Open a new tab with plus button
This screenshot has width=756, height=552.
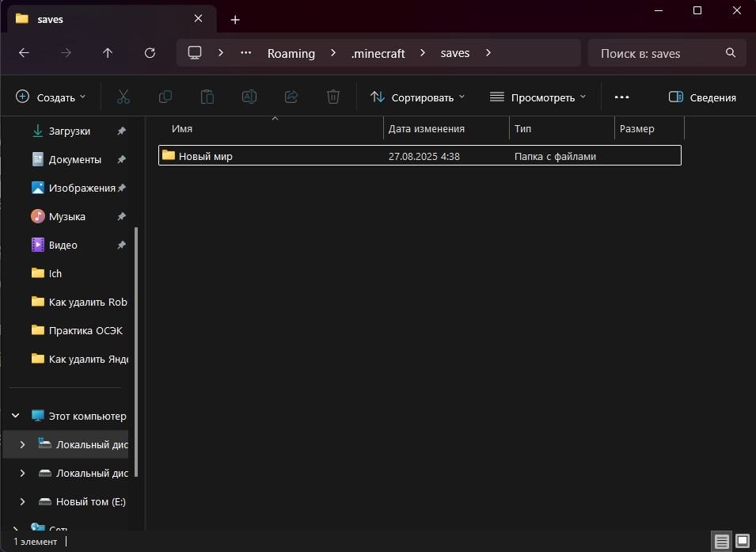pyautogui.click(x=235, y=20)
